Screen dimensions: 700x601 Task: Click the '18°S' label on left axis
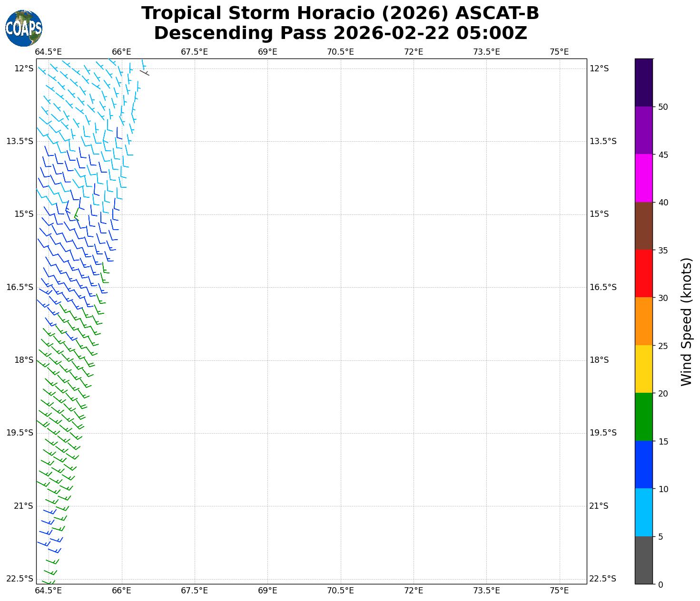click(x=24, y=360)
